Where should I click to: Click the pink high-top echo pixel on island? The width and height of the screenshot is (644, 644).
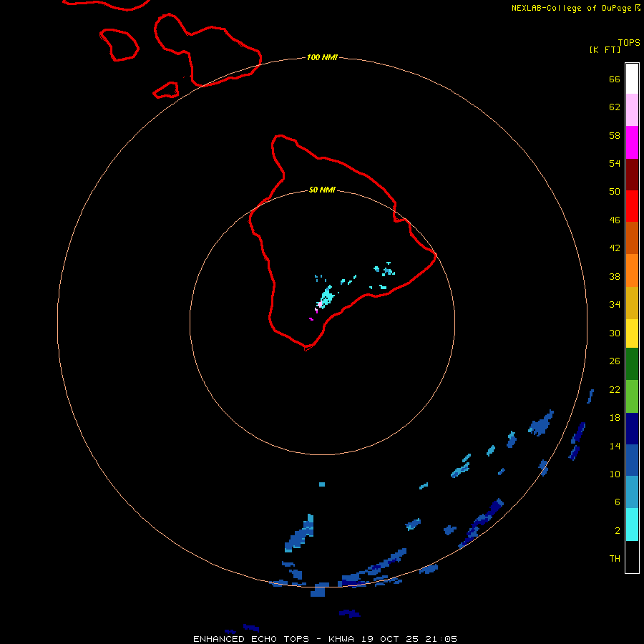pos(320,304)
